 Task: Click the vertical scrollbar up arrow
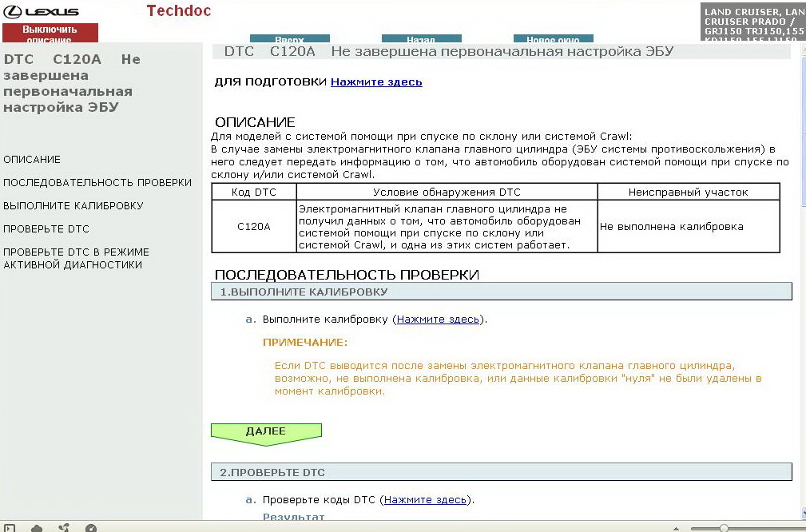tap(802, 48)
